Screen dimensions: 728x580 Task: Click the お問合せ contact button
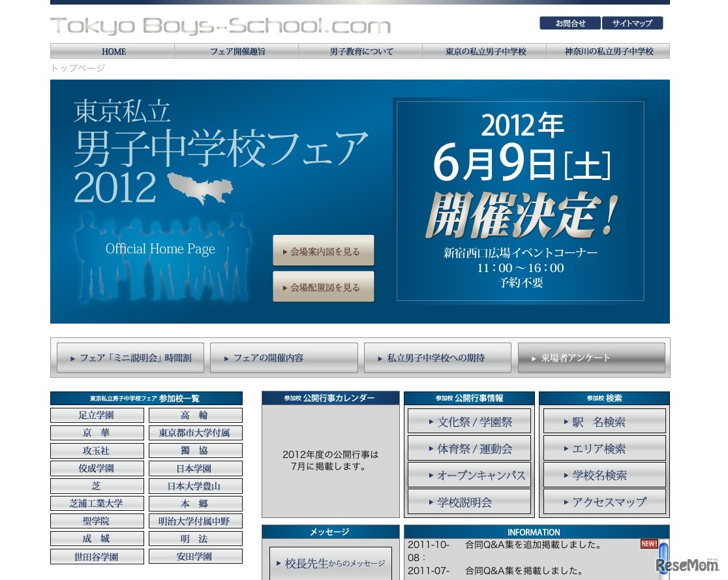pos(569,23)
